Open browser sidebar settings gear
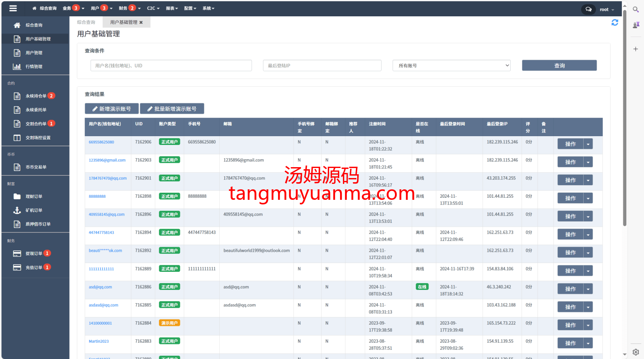The width and height of the screenshot is (644, 359). click(636, 352)
